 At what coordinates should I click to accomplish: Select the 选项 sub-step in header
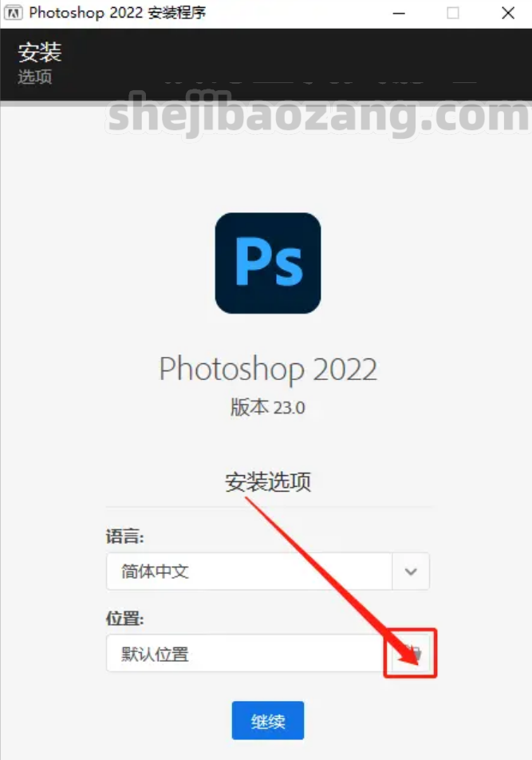[35, 77]
